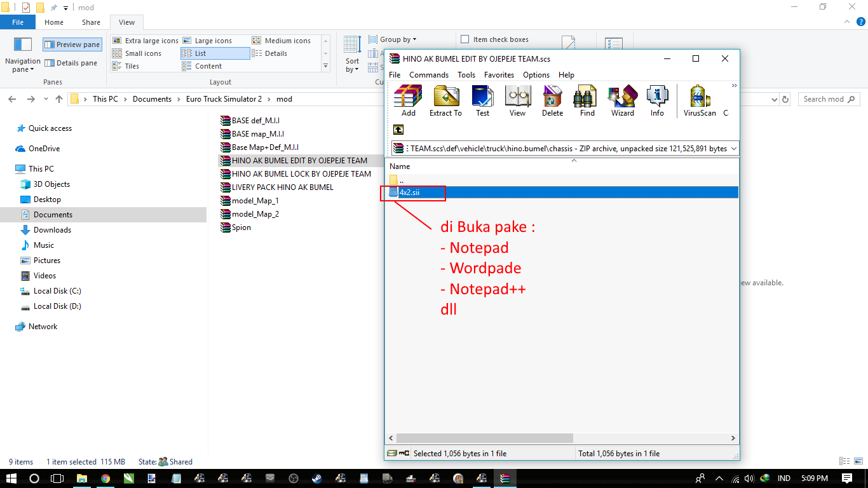The image size is (868, 488).
Task: Switch to the Home ribbon tab
Action: pyautogui.click(x=54, y=22)
